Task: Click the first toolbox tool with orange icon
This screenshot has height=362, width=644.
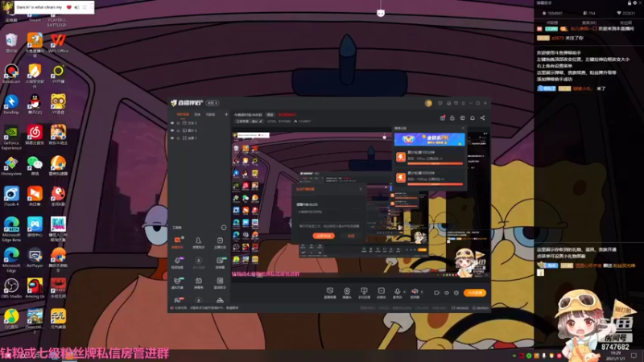Action: [177, 242]
